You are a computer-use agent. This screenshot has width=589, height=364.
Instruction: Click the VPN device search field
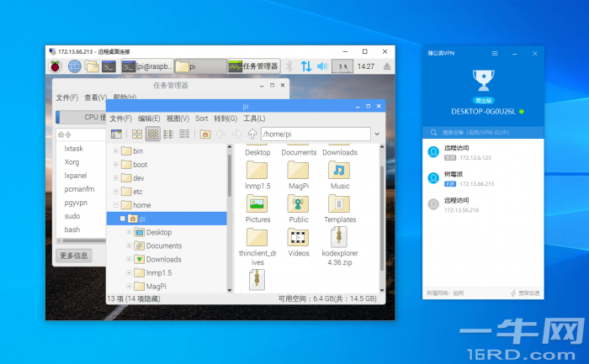[x=483, y=133]
